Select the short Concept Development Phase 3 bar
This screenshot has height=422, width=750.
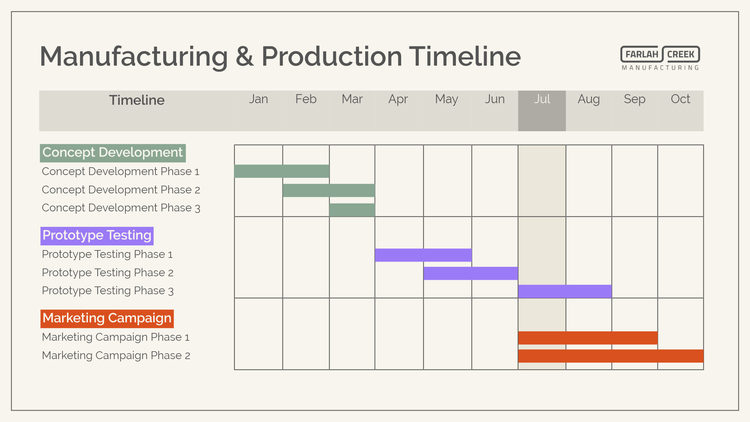[x=352, y=209]
